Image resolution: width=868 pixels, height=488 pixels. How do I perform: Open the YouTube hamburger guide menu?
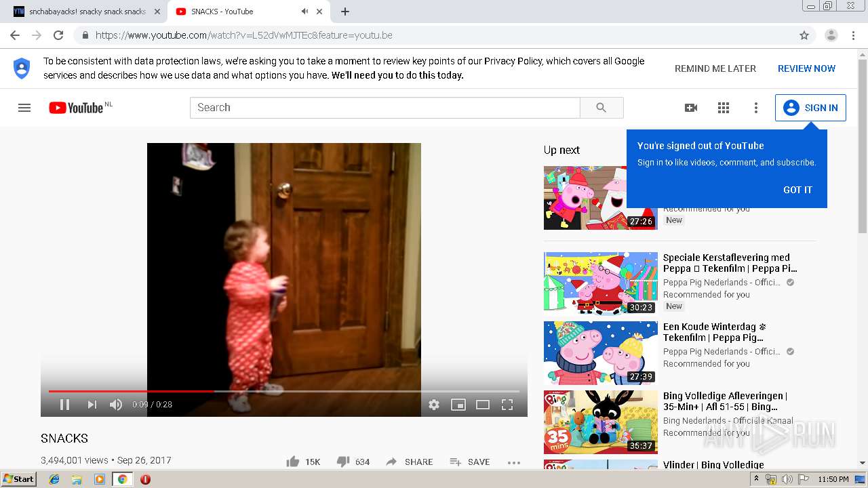(24, 108)
